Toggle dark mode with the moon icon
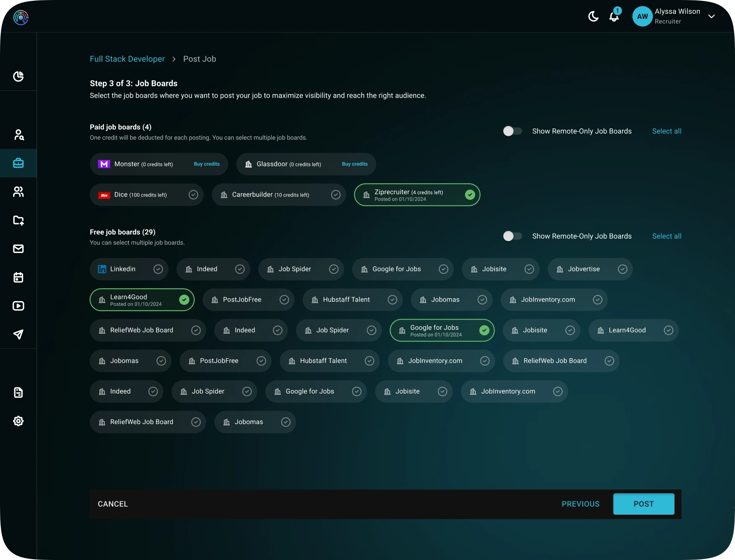Image resolution: width=735 pixels, height=560 pixels. 593,17
